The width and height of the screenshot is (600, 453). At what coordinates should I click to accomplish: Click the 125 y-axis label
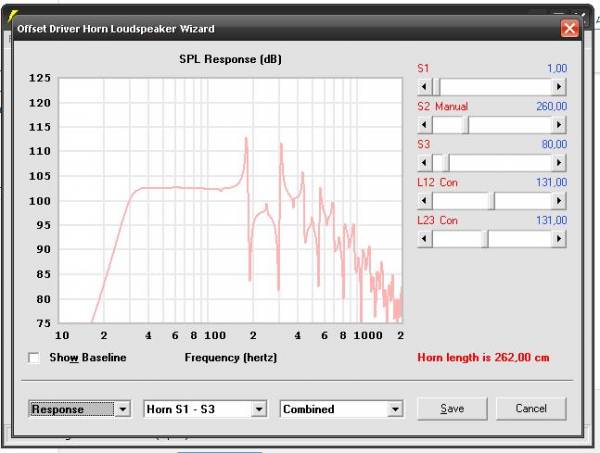tap(40, 78)
